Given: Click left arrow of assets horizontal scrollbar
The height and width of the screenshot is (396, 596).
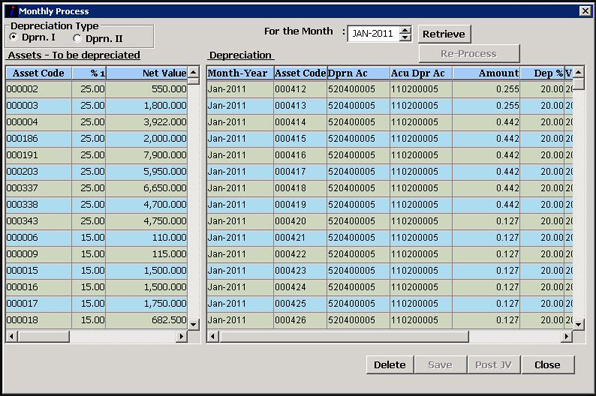Looking at the screenshot, I should click(12, 336).
